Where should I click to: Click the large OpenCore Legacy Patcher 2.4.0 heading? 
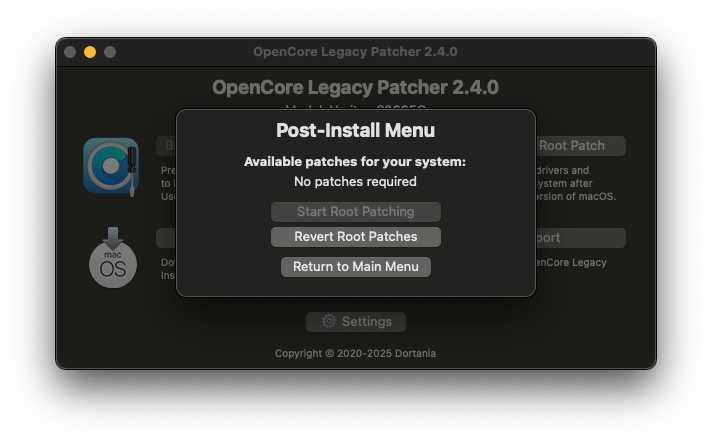(356, 88)
